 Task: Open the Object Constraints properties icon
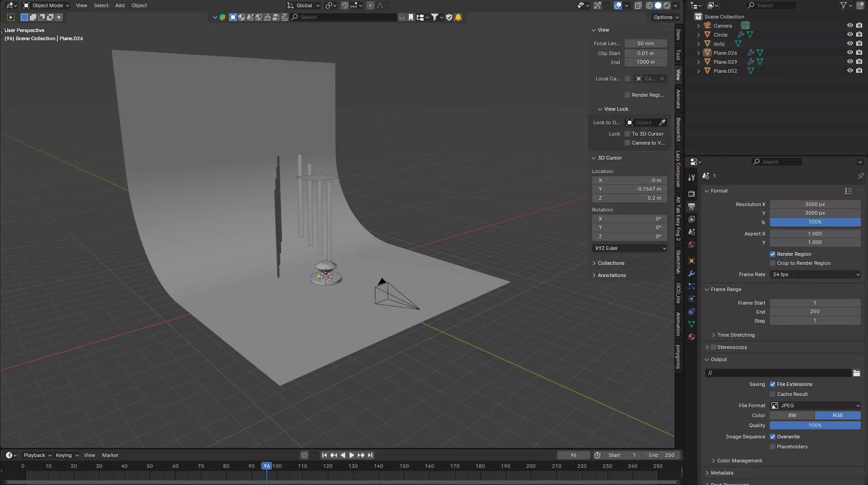(x=691, y=311)
